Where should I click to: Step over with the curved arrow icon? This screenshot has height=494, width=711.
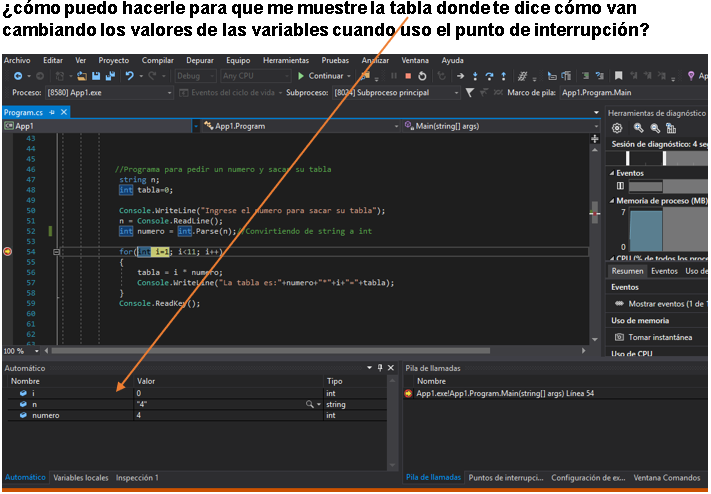click(489, 76)
